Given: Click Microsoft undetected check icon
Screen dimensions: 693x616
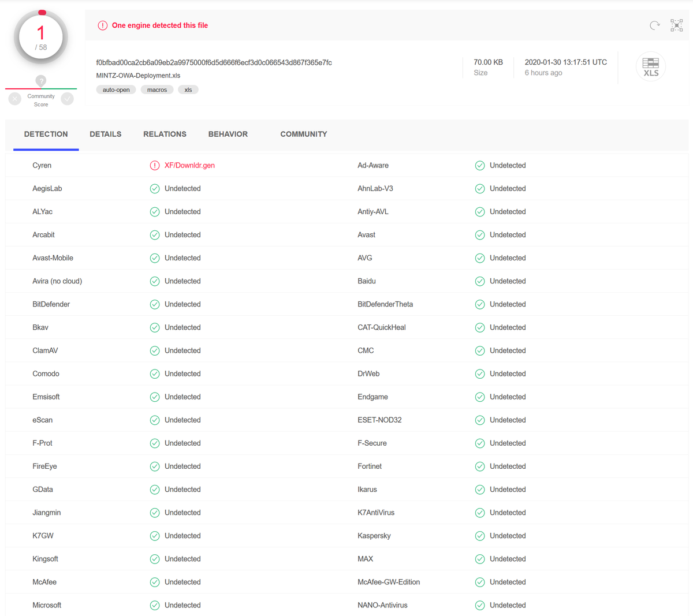Looking at the screenshot, I should click(155, 605).
